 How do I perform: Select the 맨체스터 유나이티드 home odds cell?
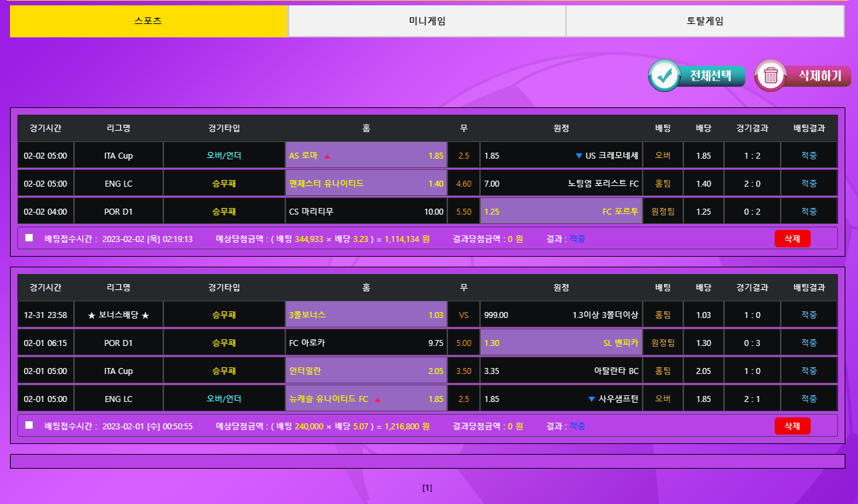(x=366, y=183)
